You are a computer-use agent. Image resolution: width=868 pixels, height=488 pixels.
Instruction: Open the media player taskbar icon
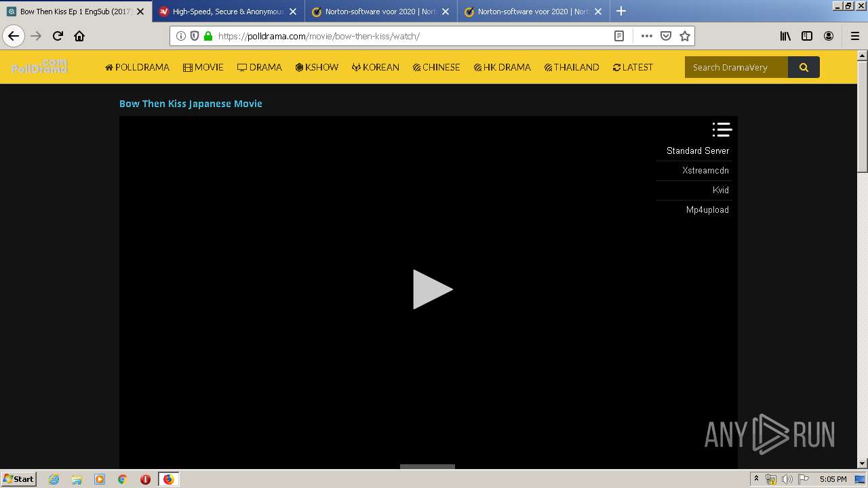(x=100, y=479)
